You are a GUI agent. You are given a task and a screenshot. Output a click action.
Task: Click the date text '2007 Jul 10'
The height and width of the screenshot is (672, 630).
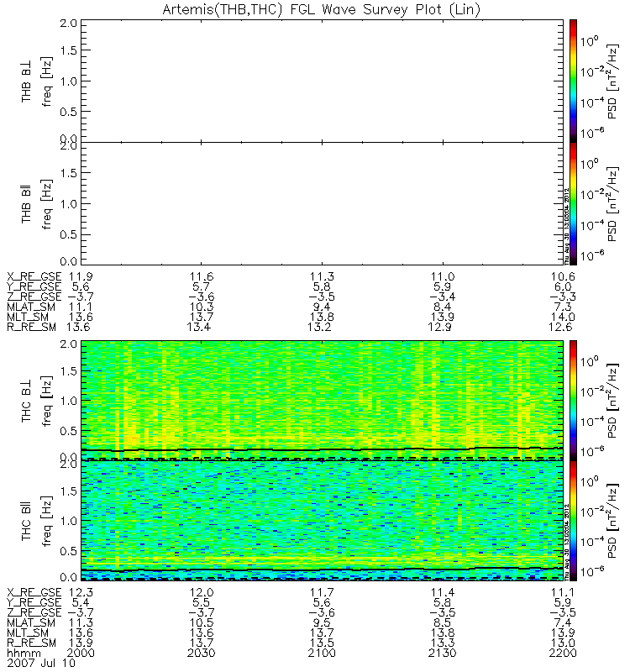coord(41,664)
